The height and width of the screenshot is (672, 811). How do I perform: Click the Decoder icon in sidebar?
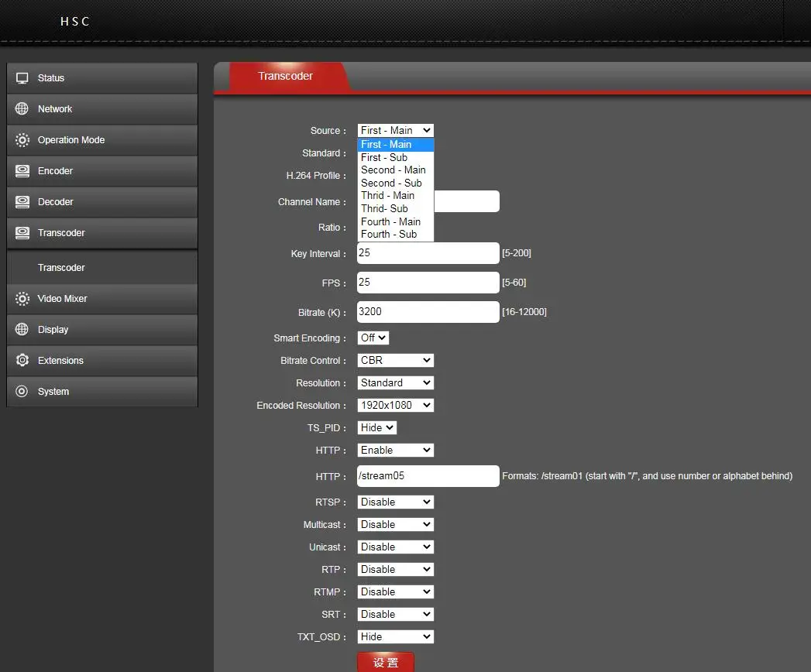point(22,201)
